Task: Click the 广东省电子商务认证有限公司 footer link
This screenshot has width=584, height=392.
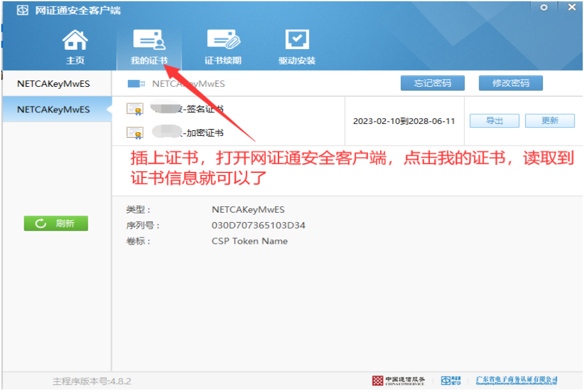Action: pos(516,381)
